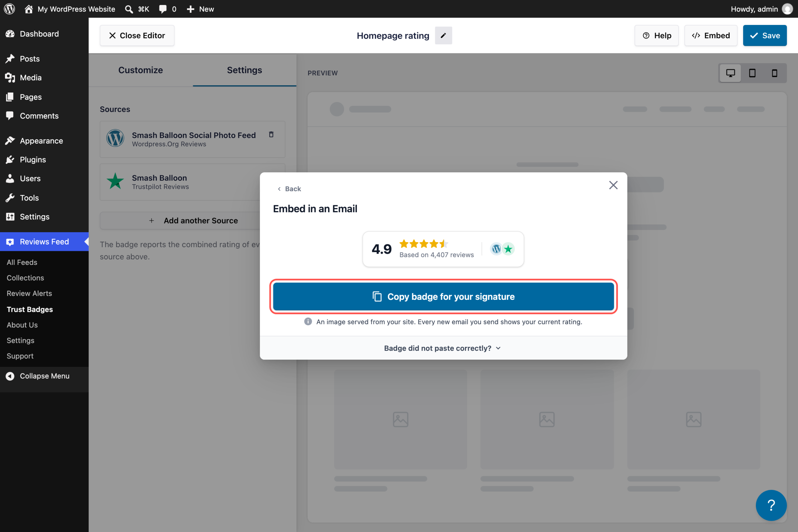Open Appearance menu item
The width and height of the screenshot is (798, 532).
(x=44, y=141)
